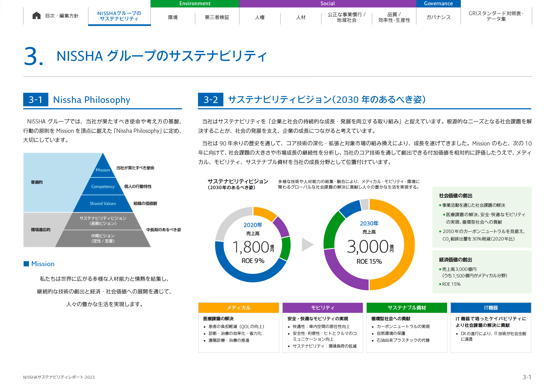Click the Shared Values pyramid layer
Image resolution: width=555 pixels, height=392 pixels.
pos(103,203)
